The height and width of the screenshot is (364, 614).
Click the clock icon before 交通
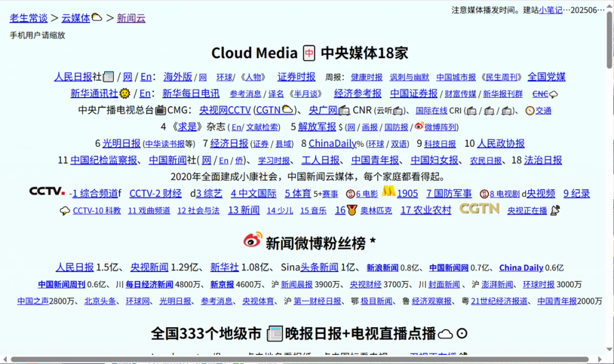(x=530, y=110)
